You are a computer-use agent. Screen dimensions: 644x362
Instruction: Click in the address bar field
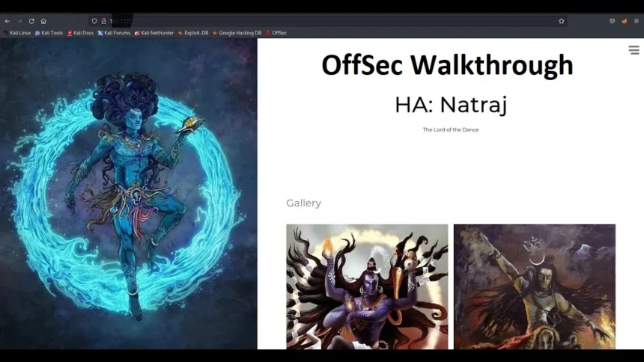tap(328, 21)
